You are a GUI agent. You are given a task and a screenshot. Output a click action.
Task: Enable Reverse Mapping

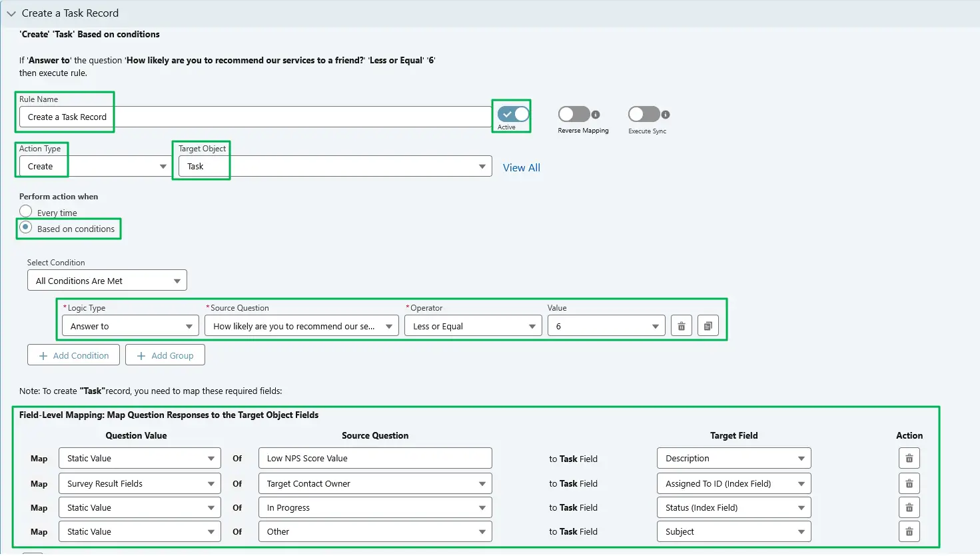tap(575, 113)
